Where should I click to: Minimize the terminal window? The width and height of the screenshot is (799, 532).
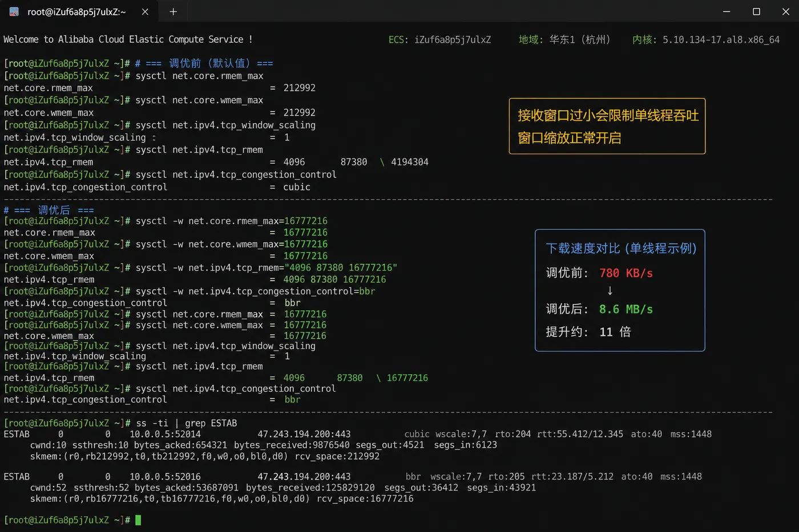[727, 11]
